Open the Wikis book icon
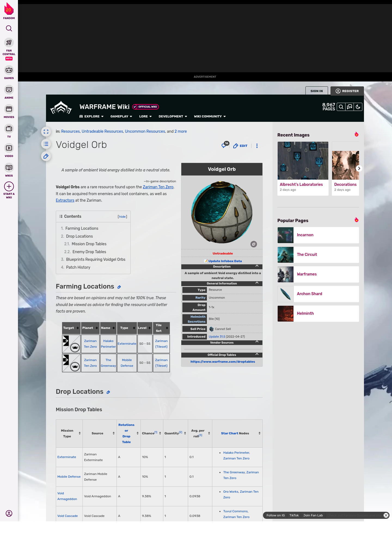This screenshot has height=545, width=392. point(9,168)
